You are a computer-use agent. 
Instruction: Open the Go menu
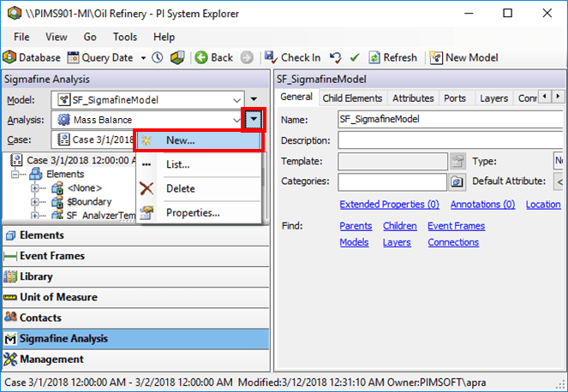click(90, 37)
